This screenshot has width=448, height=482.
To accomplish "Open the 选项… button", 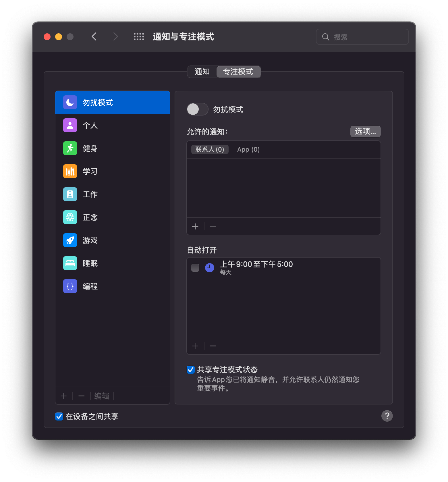I will coord(365,132).
